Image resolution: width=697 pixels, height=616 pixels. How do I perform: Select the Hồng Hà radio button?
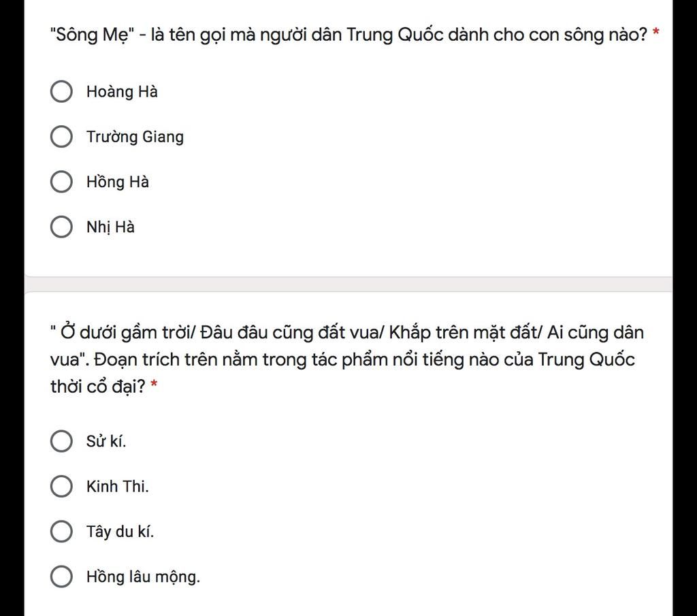61,182
